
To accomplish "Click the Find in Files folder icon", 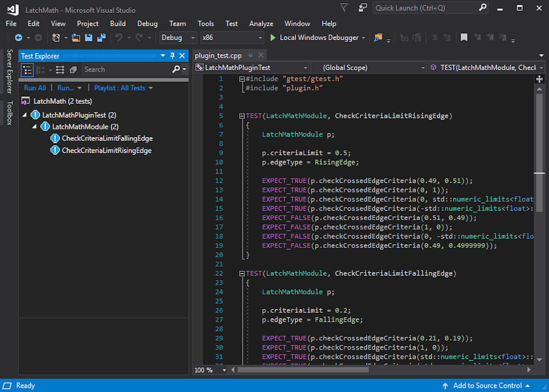I will (378, 37).
